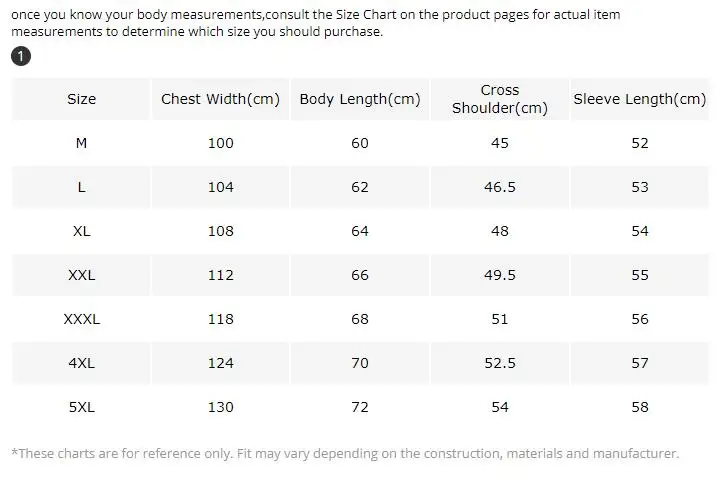Select sleeve length value 58

(x=640, y=407)
